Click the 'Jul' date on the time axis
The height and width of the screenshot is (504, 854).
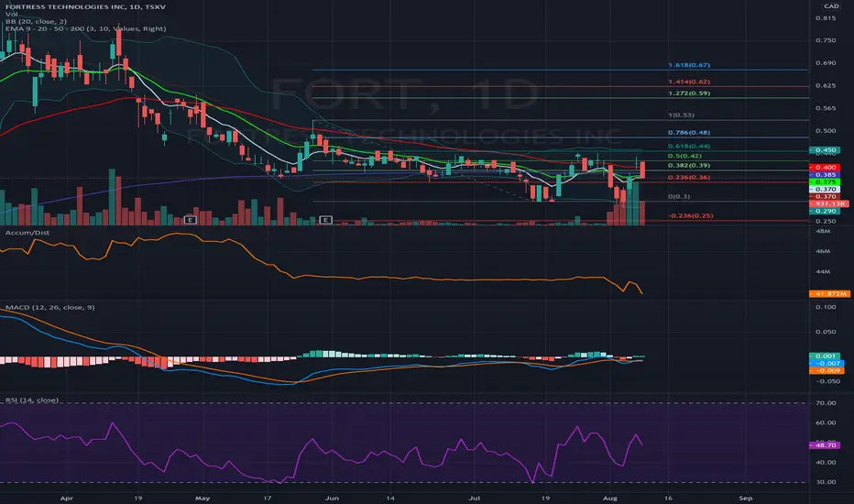pos(475,498)
